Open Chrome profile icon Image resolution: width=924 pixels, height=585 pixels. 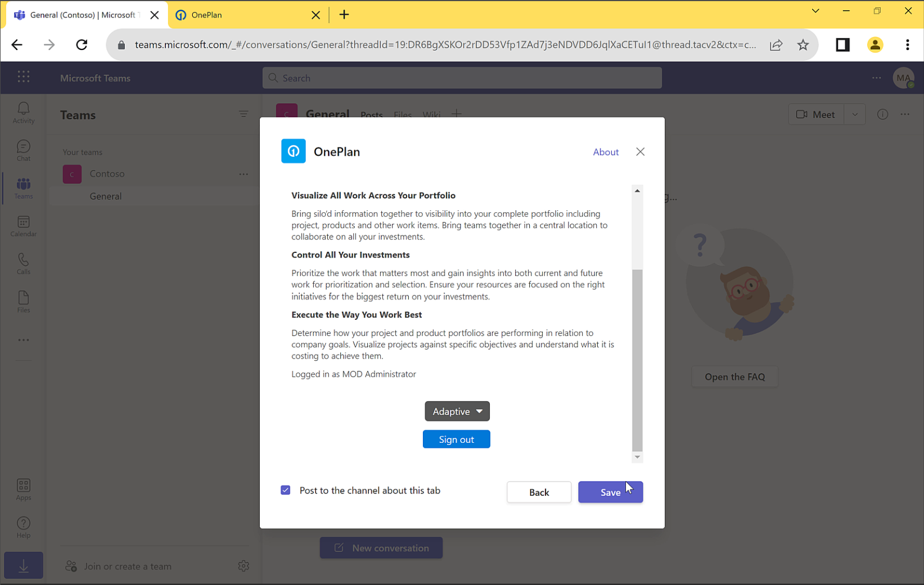(x=875, y=44)
